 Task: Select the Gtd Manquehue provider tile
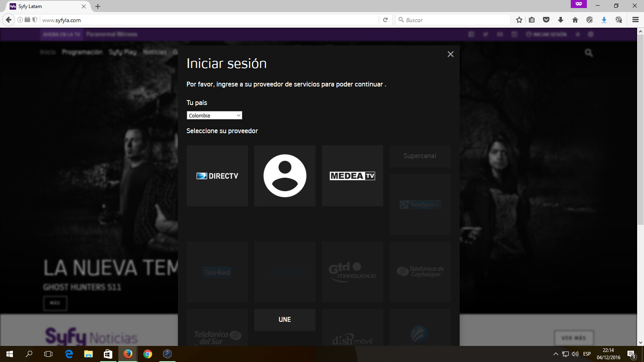pyautogui.click(x=353, y=272)
